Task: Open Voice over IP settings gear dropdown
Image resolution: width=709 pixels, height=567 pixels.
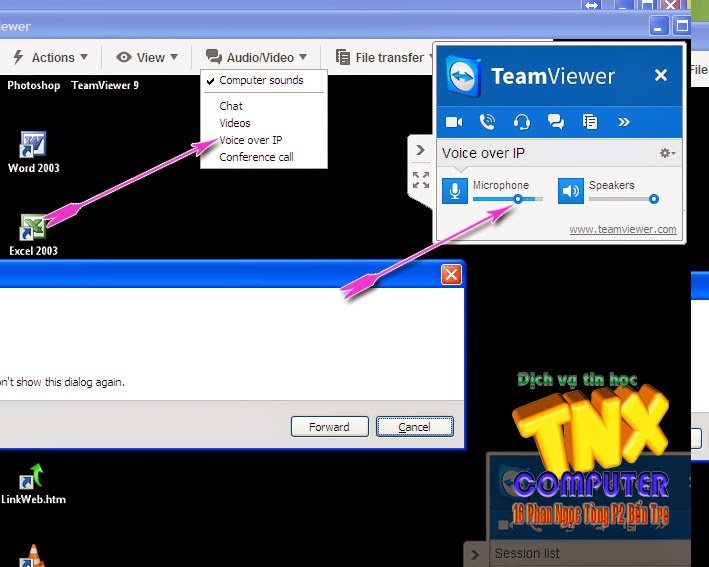Action: 667,153
